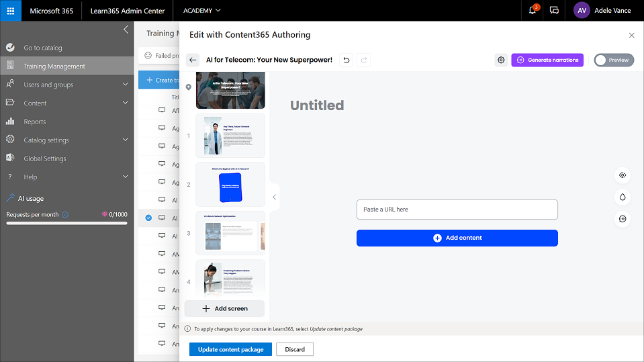Open the notifications bell
The height and width of the screenshot is (362, 644).
(533, 11)
